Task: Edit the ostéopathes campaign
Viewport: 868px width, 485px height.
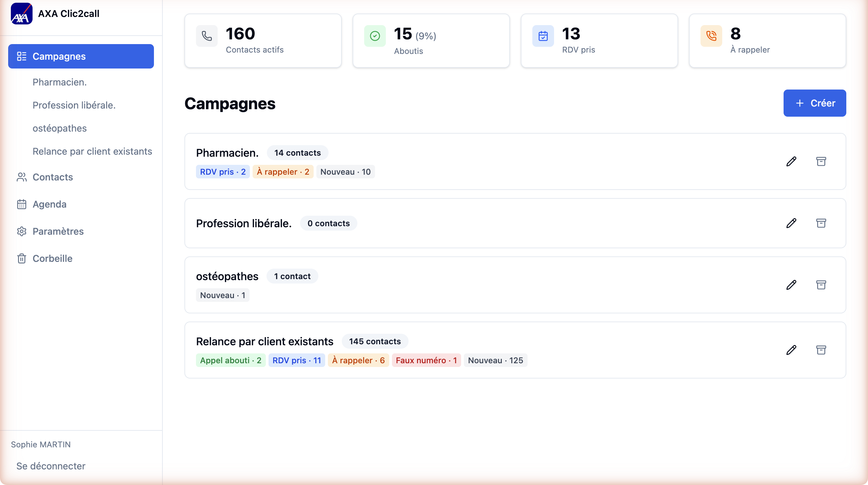Action: pyautogui.click(x=791, y=285)
